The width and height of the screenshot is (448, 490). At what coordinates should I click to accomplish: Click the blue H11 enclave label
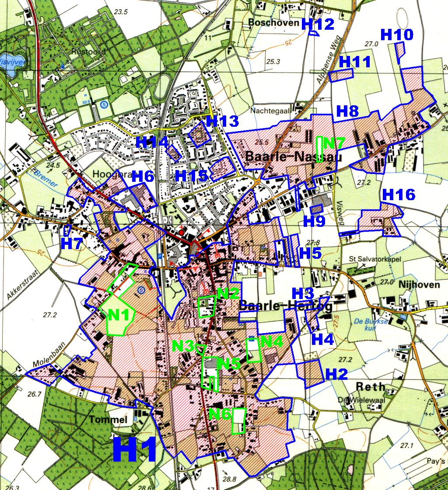coord(355,62)
